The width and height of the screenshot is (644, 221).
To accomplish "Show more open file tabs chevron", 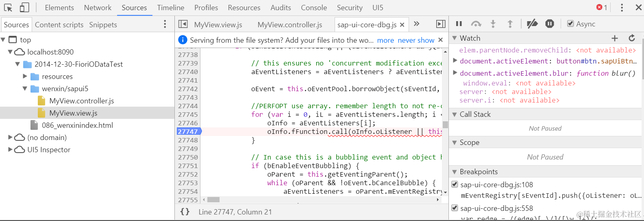I will tap(416, 24).
